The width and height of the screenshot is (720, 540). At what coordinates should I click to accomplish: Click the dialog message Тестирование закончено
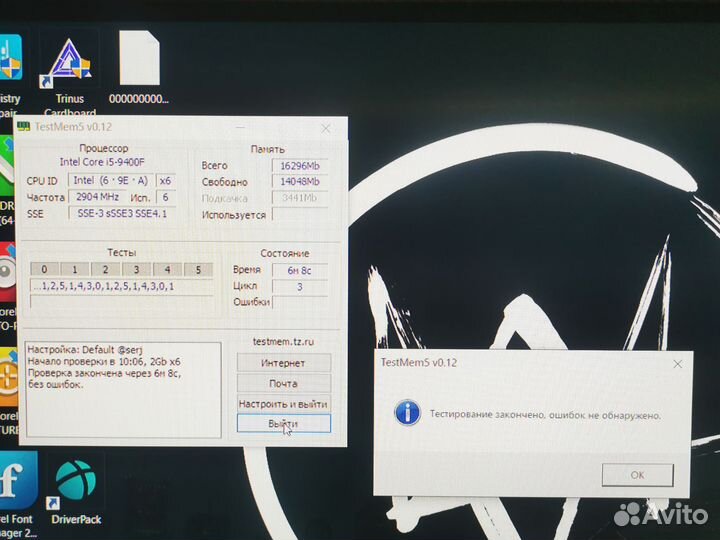(x=545, y=415)
